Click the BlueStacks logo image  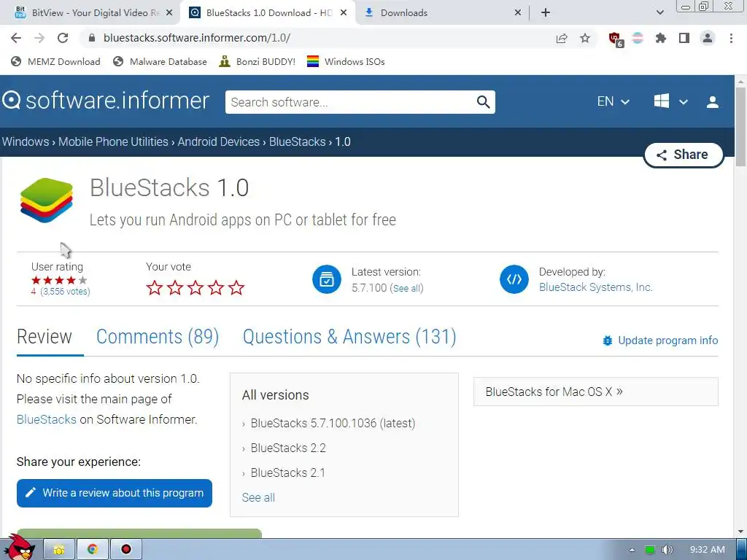46,200
